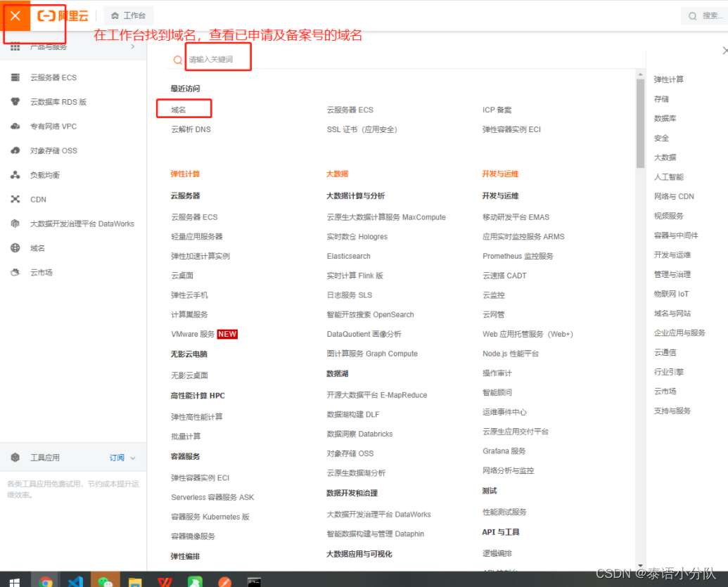728x587 pixels.
Task: Click the DataWorks sidebar icon
Action: tap(15, 224)
